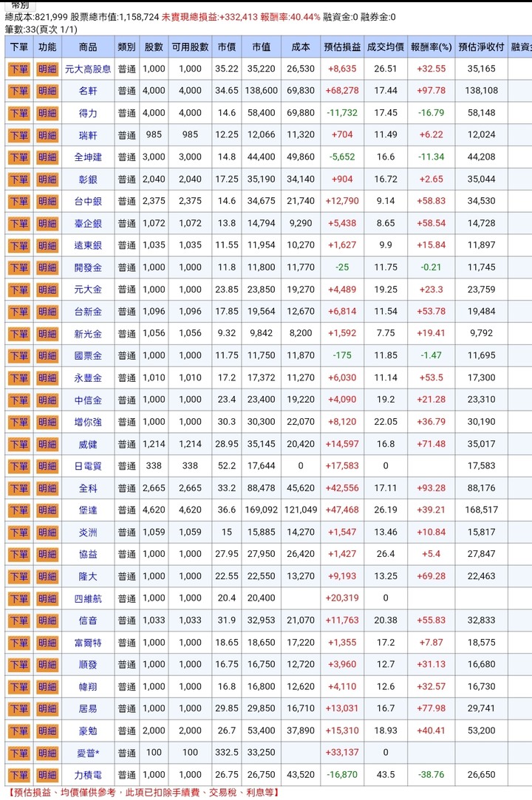This screenshot has width=532, height=800.
Task: Open the 堡達 stock link
Action: pyautogui.click(x=88, y=510)
